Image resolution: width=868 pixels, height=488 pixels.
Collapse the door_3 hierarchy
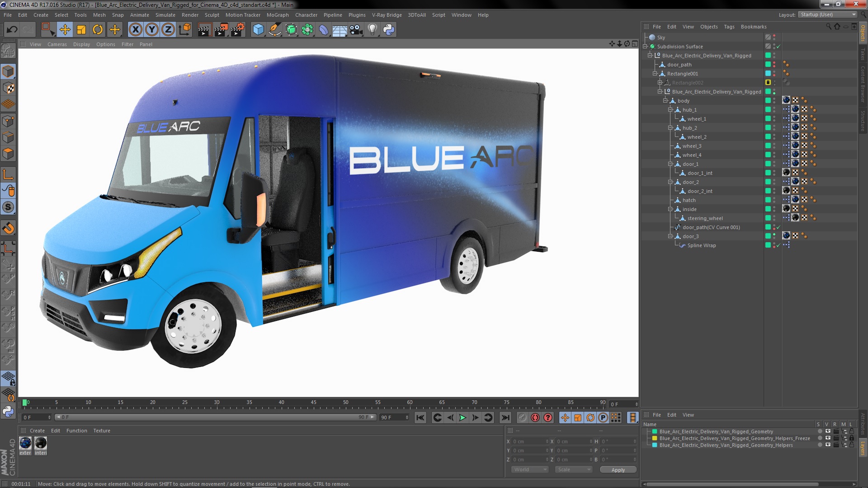pyautogui.click(x=670, y=236)
